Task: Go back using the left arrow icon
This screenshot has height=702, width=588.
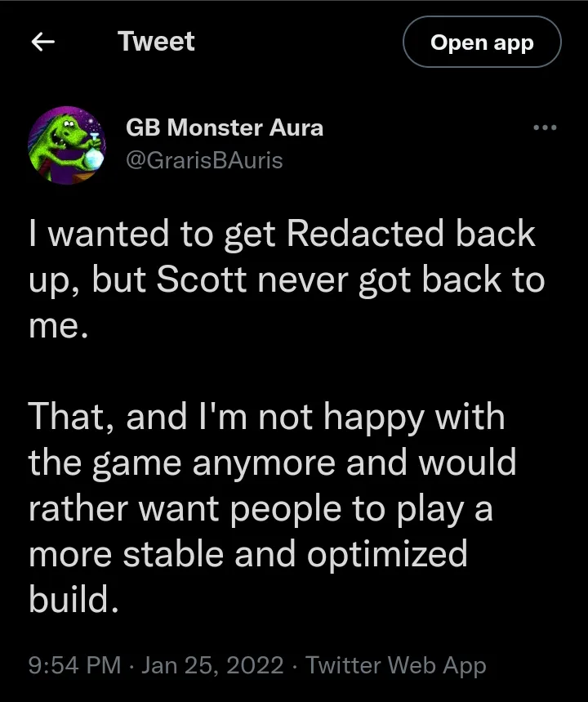Action: point(43,42)
